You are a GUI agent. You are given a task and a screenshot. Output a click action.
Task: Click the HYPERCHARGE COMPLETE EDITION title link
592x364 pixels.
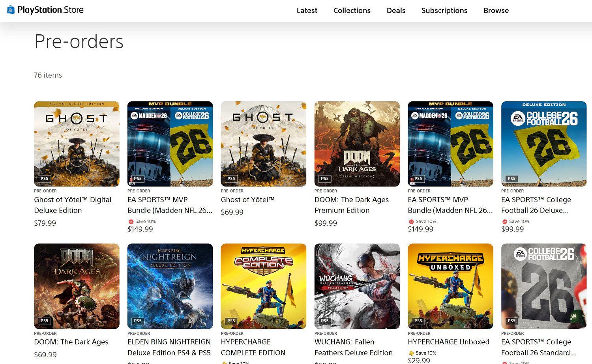[253, 347]
